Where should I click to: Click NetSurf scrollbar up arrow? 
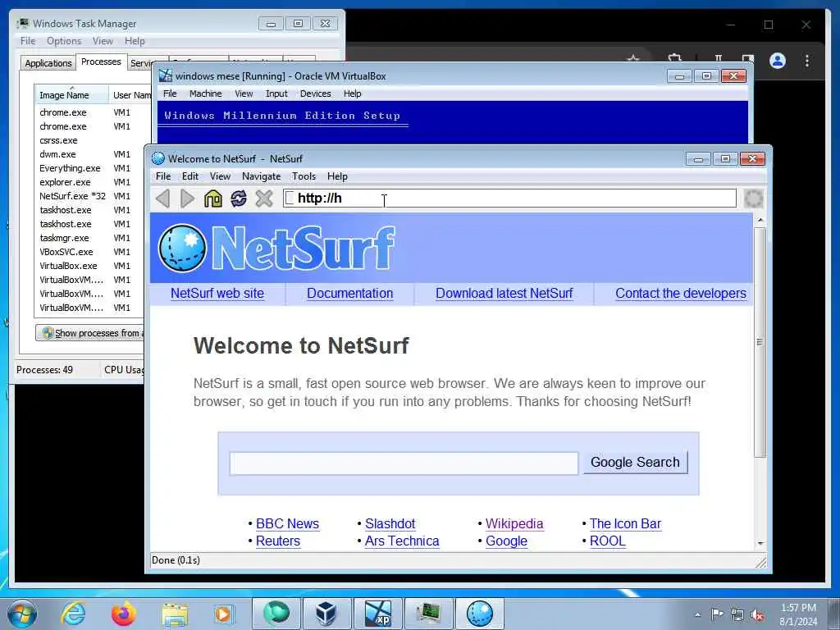pyautogui.click(x=760, y=220)
